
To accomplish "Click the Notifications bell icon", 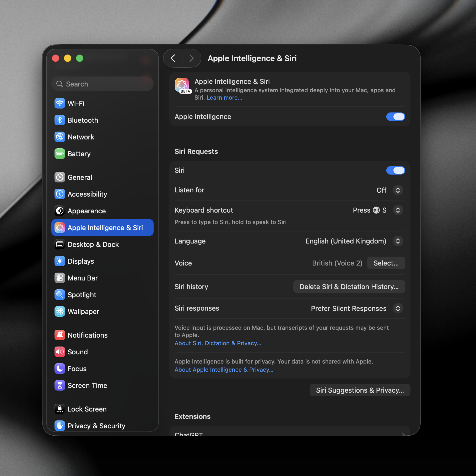I will pyautogui.click(x=60, y=335).
